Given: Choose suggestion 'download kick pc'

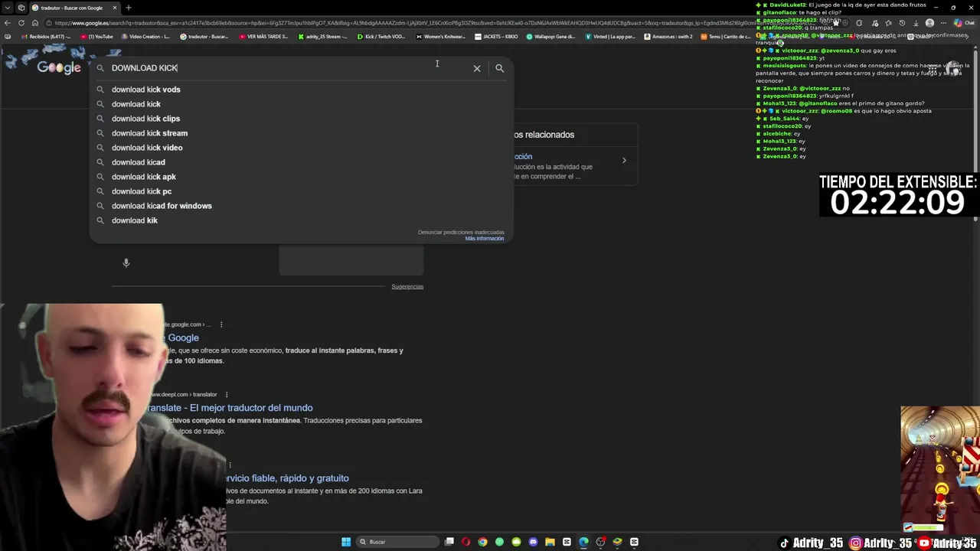Looking at the screenshot, I should pos(301,191).
